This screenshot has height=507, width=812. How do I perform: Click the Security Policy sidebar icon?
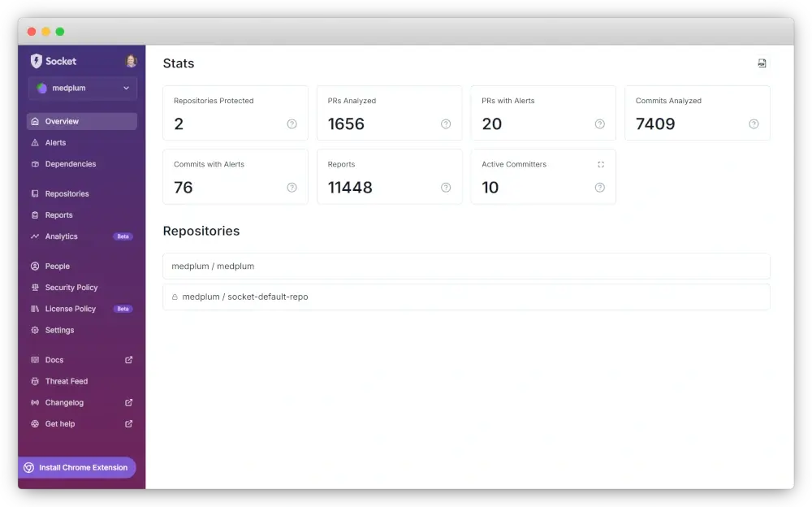click(x=35, y=287)
